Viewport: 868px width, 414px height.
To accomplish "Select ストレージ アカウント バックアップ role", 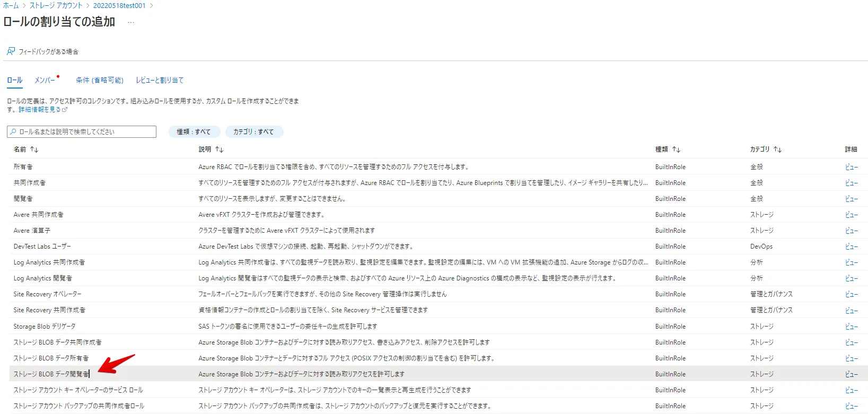I will point(439,406).
